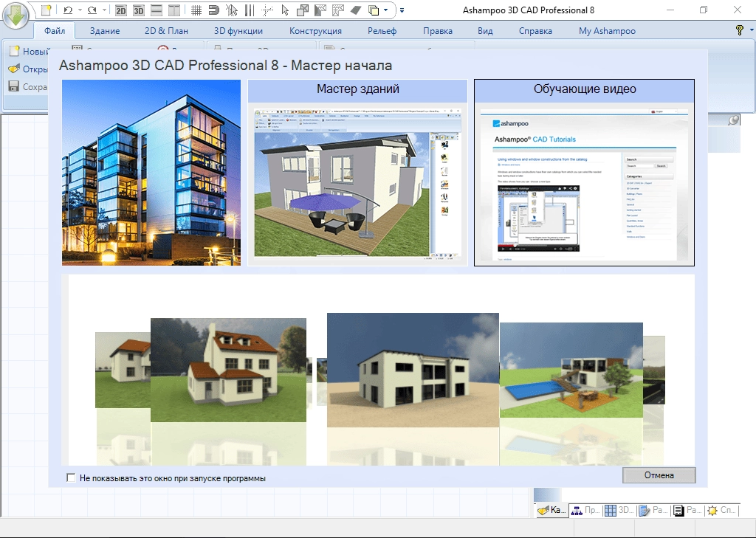Switch to 2D view icon
The image size is (756, 538).
(x=120, y=10)
